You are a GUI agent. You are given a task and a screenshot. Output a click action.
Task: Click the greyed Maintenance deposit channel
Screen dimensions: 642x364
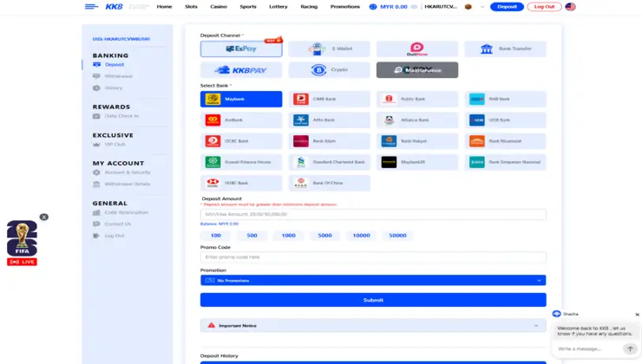coord(417,70)
